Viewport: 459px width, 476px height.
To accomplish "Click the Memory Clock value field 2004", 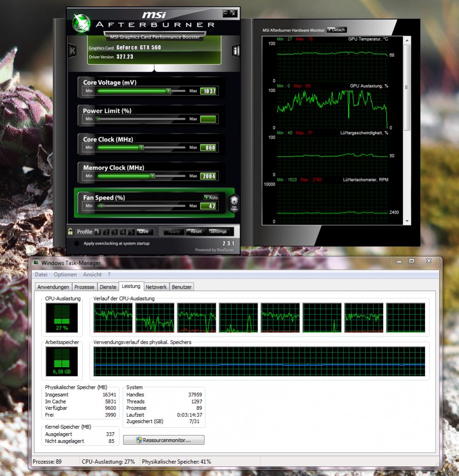I will tap(208, 176).
